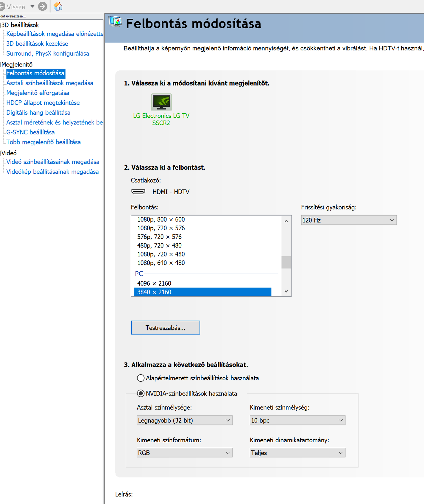Select resolution 576p, 720 × 576
Viewport: 424px width, 504px height.
point(159,237)
